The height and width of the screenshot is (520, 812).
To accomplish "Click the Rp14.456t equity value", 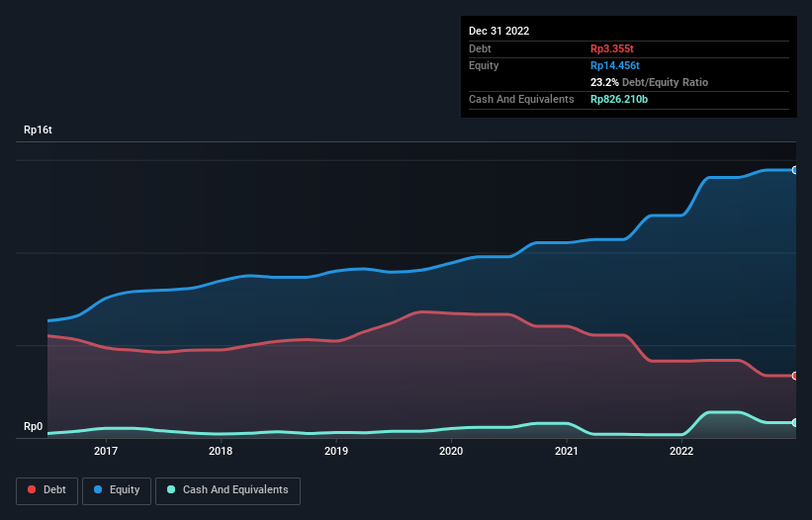I will click(615, 65).
